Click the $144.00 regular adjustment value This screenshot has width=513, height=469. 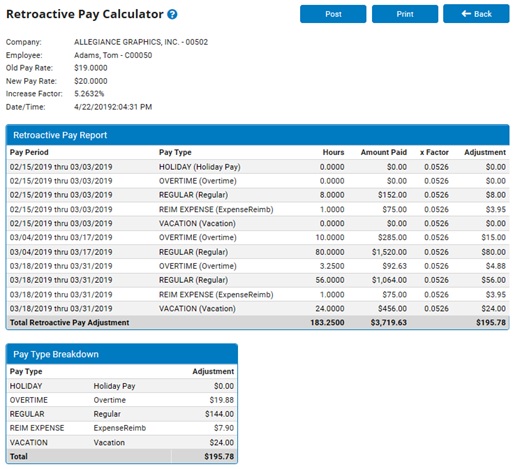coord(219,414)
